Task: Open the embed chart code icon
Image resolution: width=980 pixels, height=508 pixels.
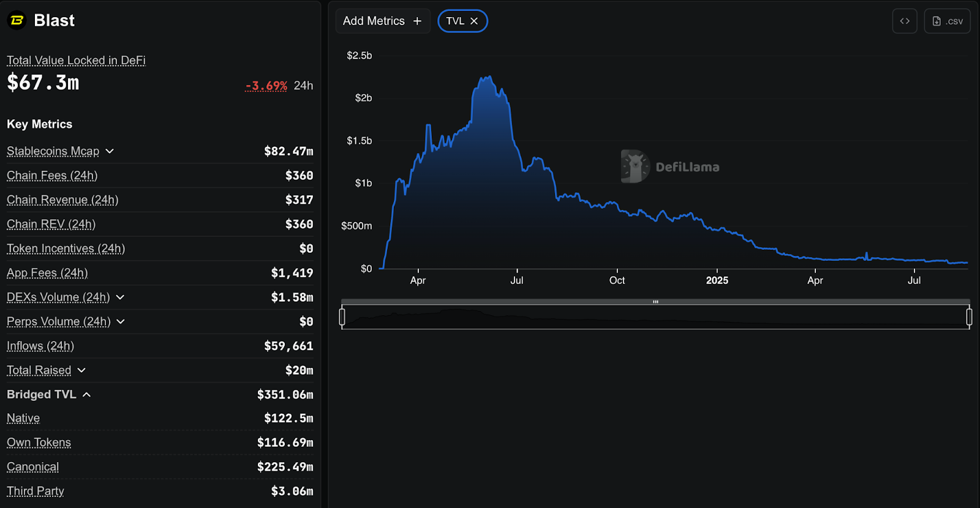Action: coord(905,21)
